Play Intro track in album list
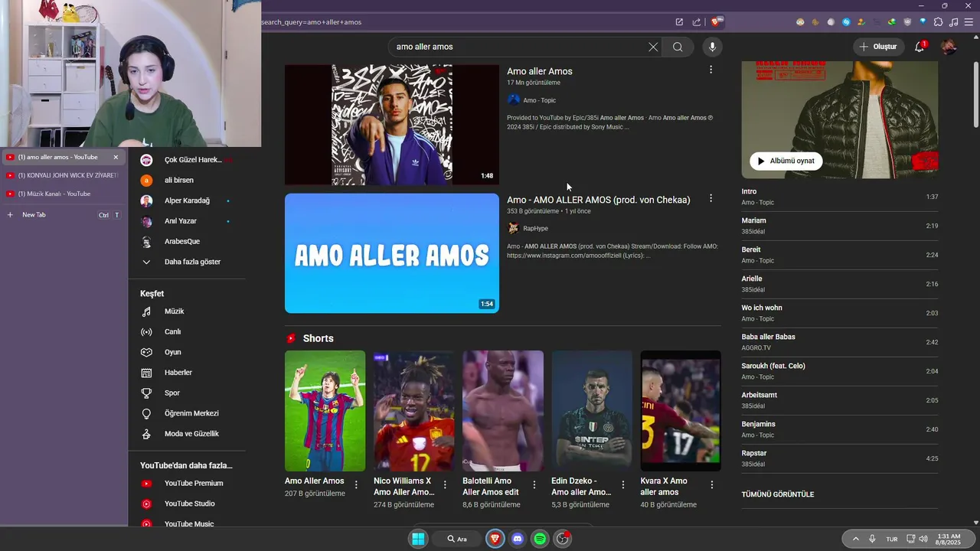 839,197
